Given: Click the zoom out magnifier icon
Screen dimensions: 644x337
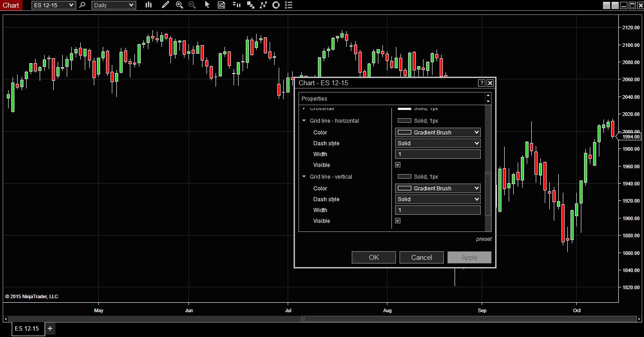Looking at the screenshot, I should 192,5.
